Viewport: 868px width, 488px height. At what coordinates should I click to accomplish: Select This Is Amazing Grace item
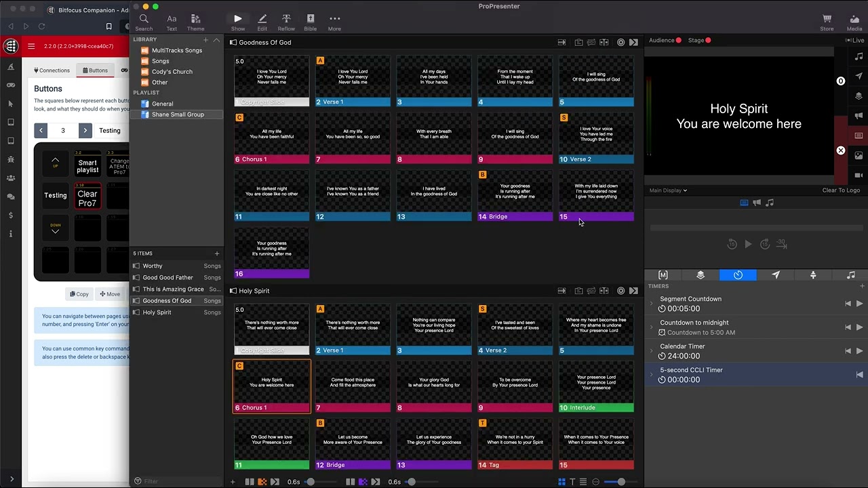coord(176,289)
